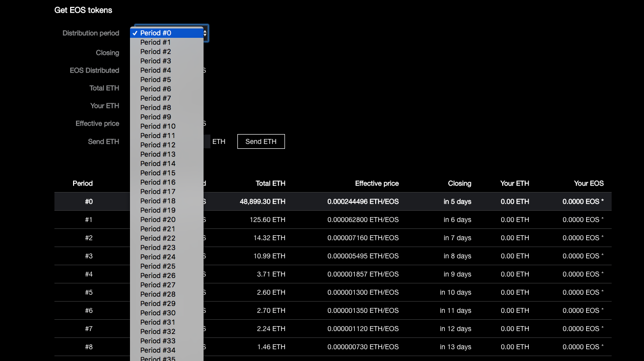This screenshot has width=644, height=361.
Task: Click the Send ETH button
Action: [261, 141]
